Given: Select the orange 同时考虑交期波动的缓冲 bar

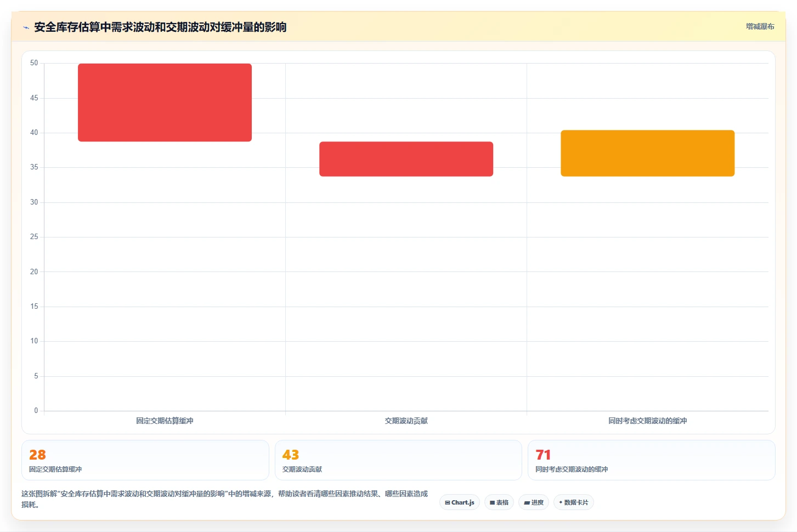Looking at the screenshot, I should (647, 153).
